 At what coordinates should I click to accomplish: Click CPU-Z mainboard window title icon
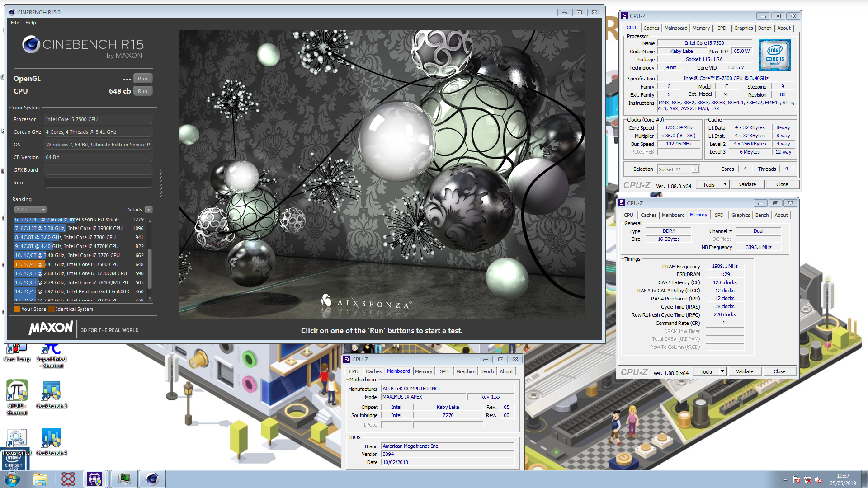point(347,359)
